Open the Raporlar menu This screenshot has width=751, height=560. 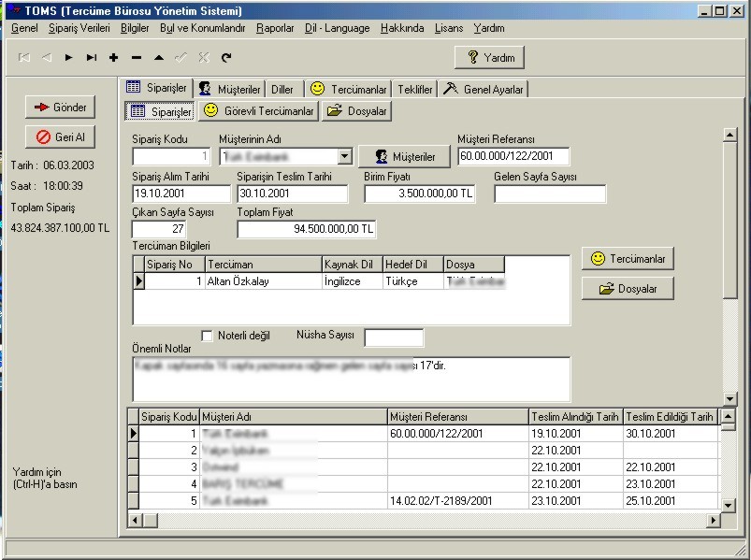click(275, 28)
